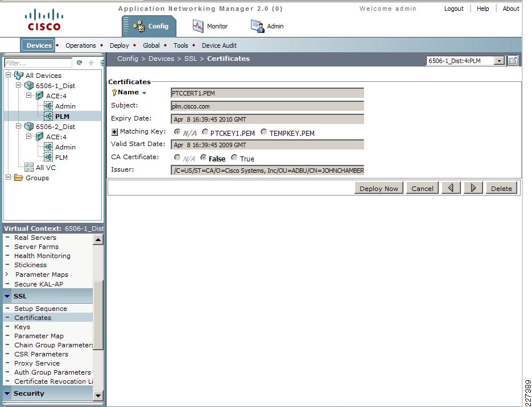
Task: Select the 6506-1_Dist chassis icon
Action: (29, 86)
